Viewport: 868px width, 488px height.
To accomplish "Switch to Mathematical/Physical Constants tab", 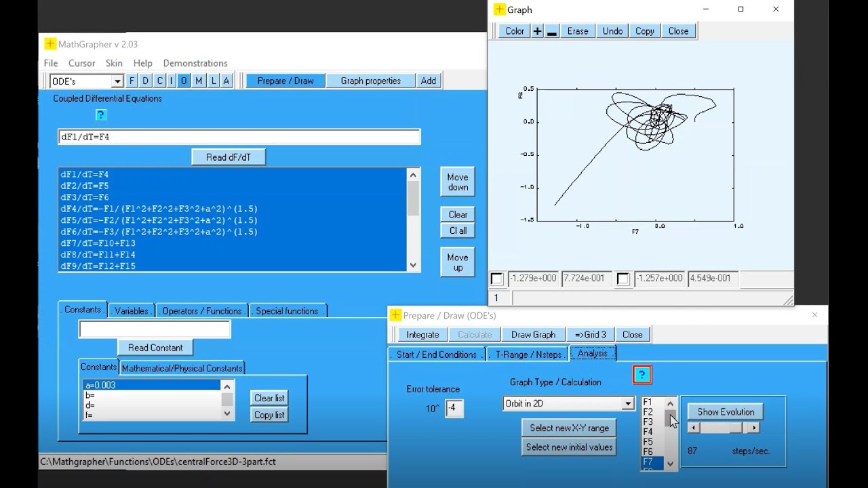I will click(x=182, y=369).
